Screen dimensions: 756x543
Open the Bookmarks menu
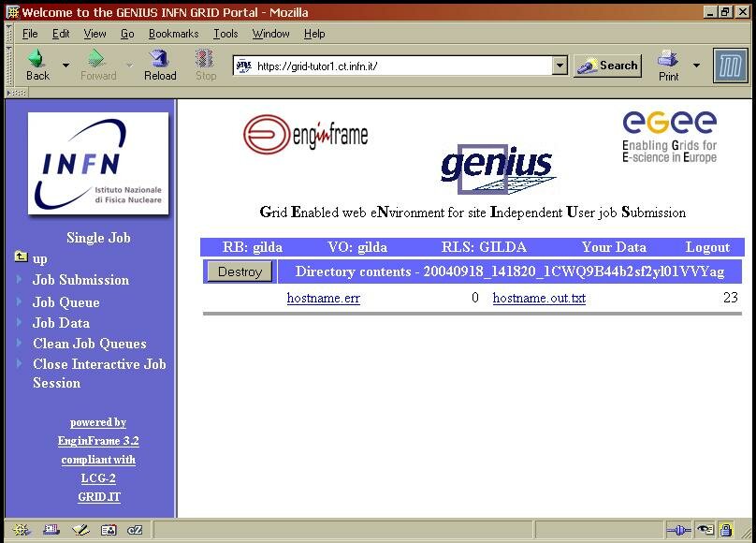point(174,34)
